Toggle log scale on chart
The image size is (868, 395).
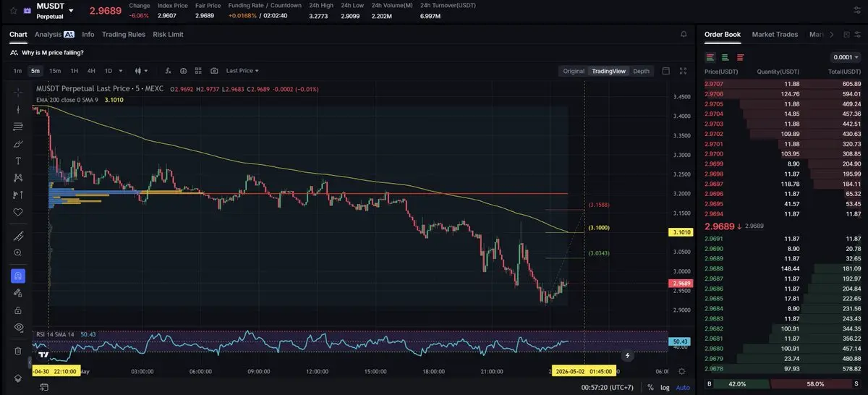665,387
